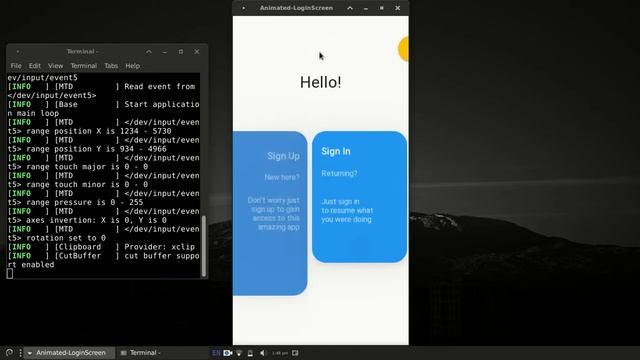This screenshot has width=640, height=360.
Task: Click terminal text 'Provider: xclip'
Action: (160, 247)
